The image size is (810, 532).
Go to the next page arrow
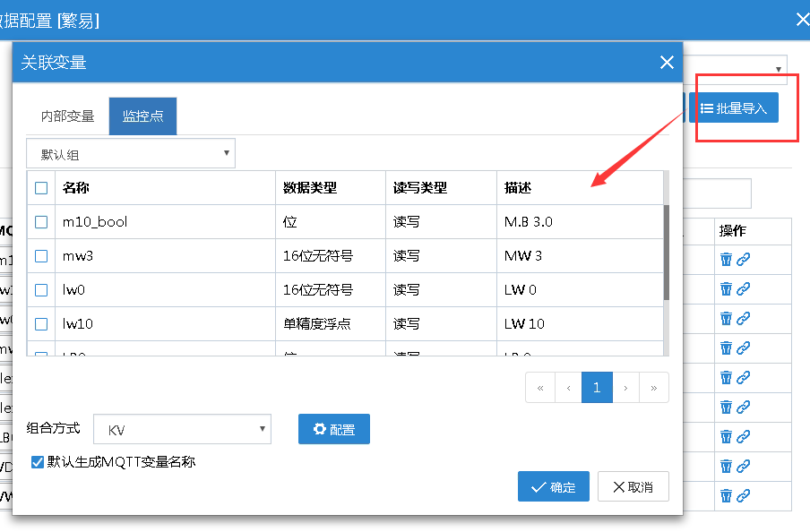pos(625,388)
